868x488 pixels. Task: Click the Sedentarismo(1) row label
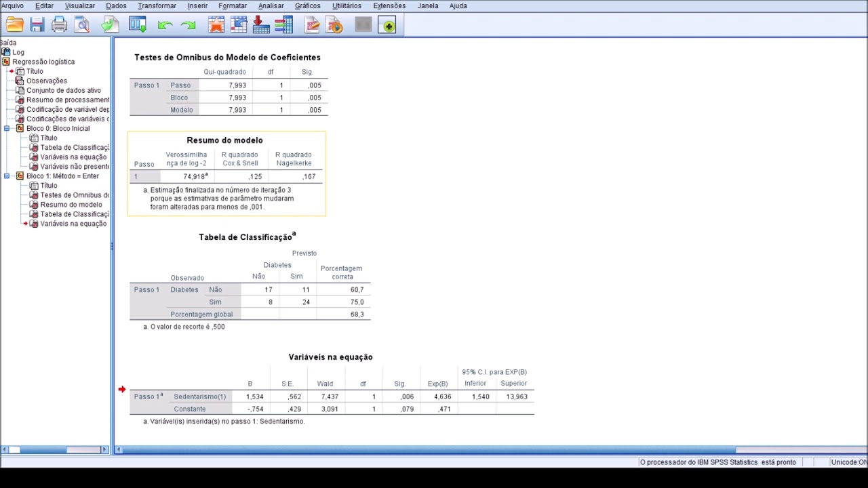(x=199, y=396)
